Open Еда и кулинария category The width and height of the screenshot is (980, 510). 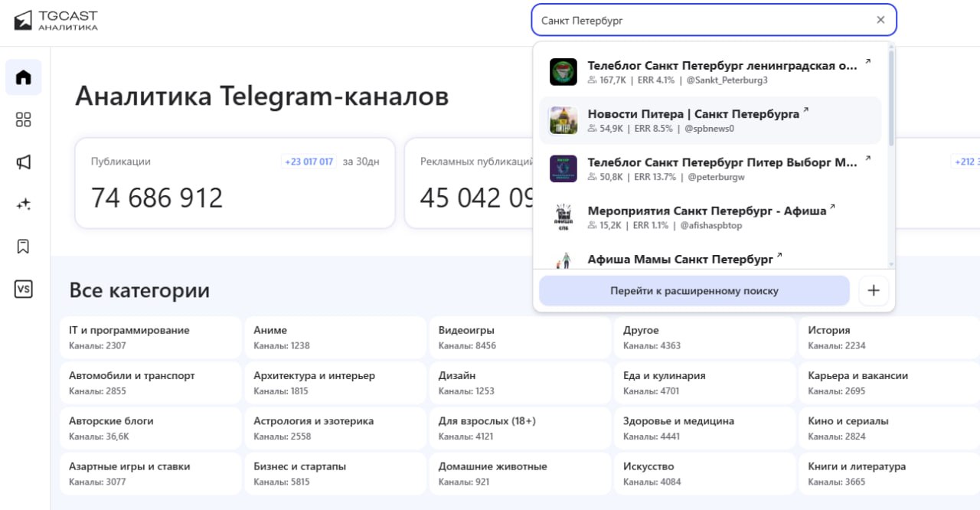click(705, 383)
